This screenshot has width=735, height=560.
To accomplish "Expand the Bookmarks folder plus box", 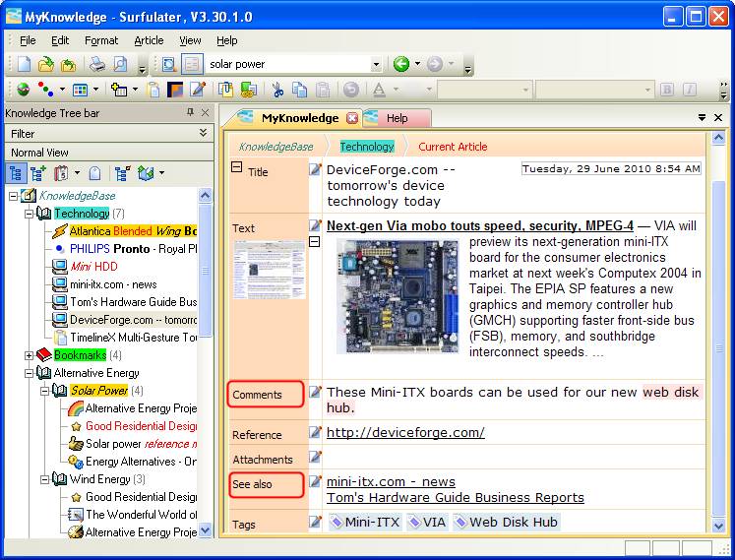I will point(30,355).
